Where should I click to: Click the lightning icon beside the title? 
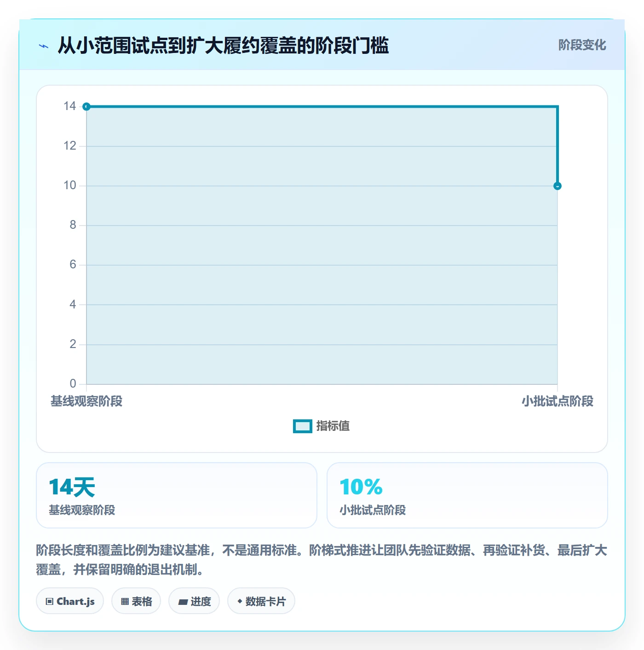click(x=44, y=46)
